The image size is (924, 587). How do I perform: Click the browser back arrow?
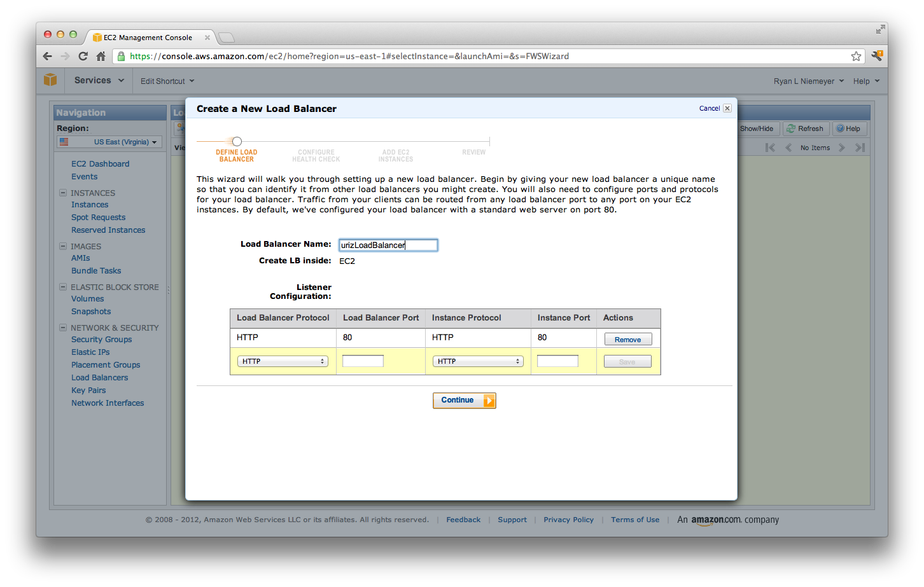48,56
